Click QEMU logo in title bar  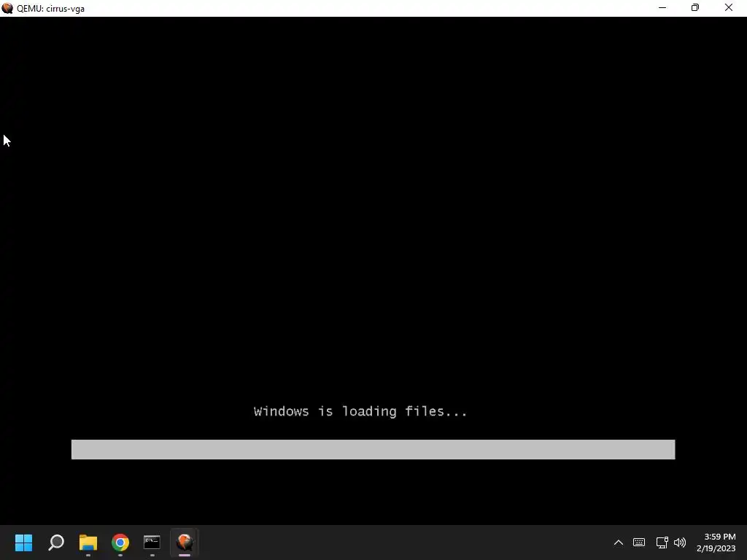[7, 8]
